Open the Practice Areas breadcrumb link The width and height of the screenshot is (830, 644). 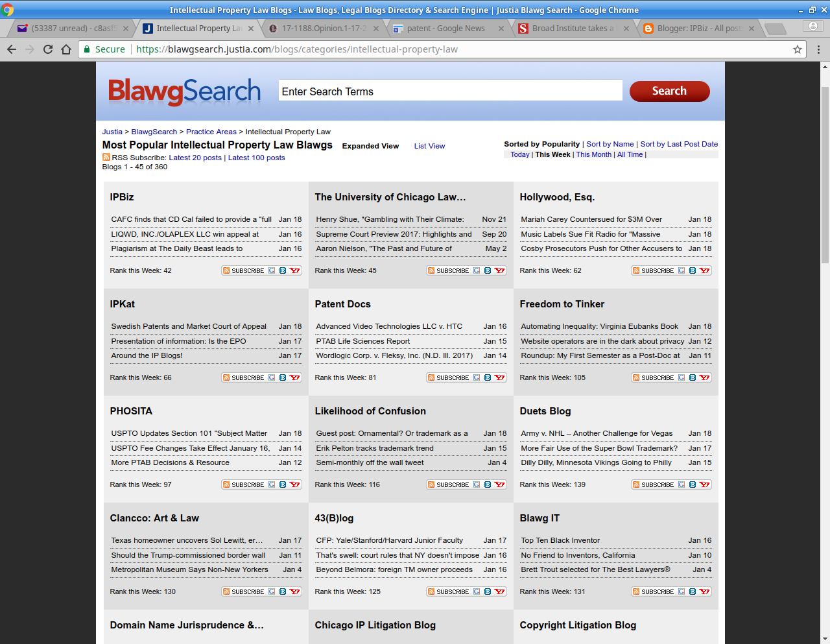211,132
